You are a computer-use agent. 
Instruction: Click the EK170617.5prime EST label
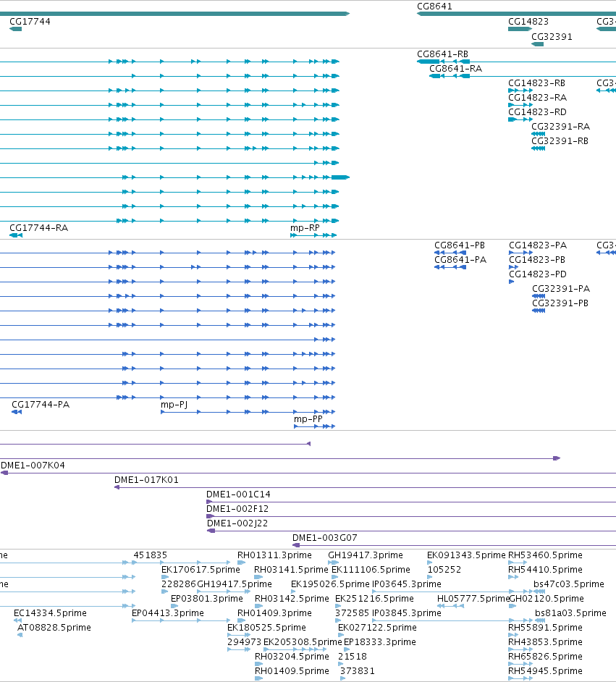tap(201, 569)
